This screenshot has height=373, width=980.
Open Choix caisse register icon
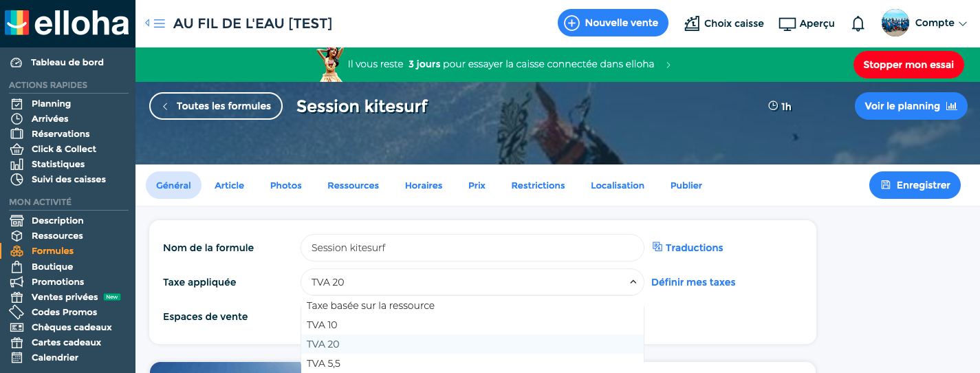tap(692, 23)
